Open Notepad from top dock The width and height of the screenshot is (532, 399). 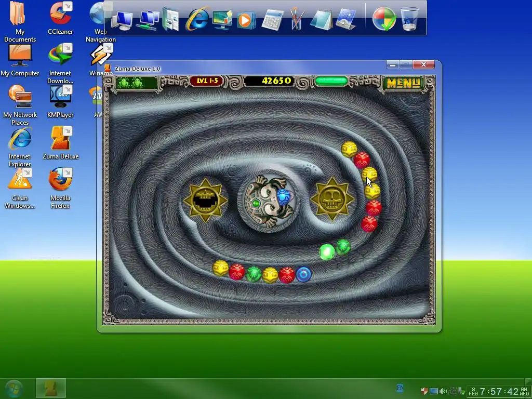click(321, 20)
